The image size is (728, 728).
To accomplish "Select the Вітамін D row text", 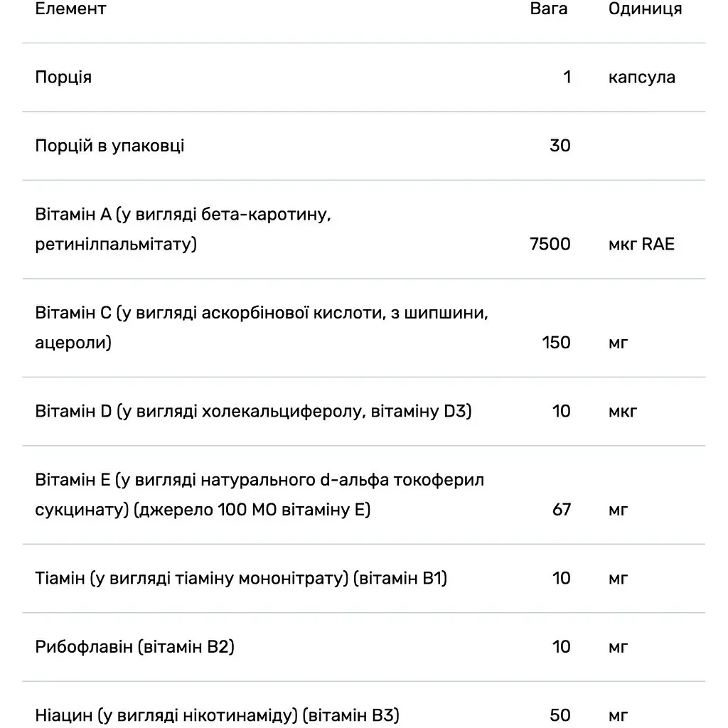I will 253,412.
